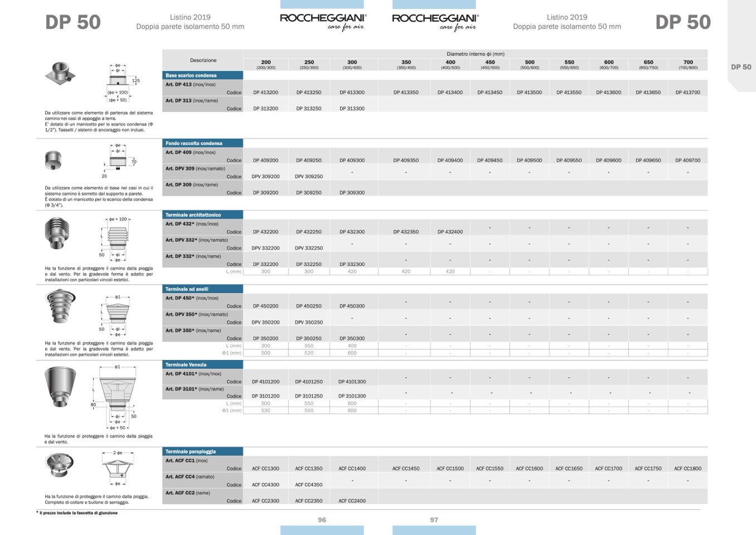Select the Terminale architettonico product image
The width and height of the screenshot is (756, 535).
57,233
